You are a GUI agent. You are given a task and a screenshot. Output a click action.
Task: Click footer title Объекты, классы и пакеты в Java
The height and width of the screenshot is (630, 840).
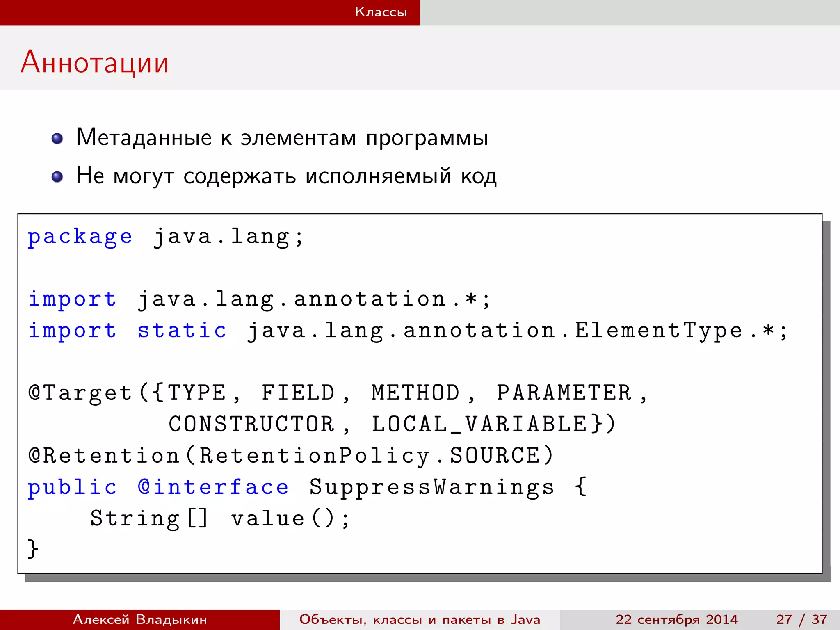point(420,619)
